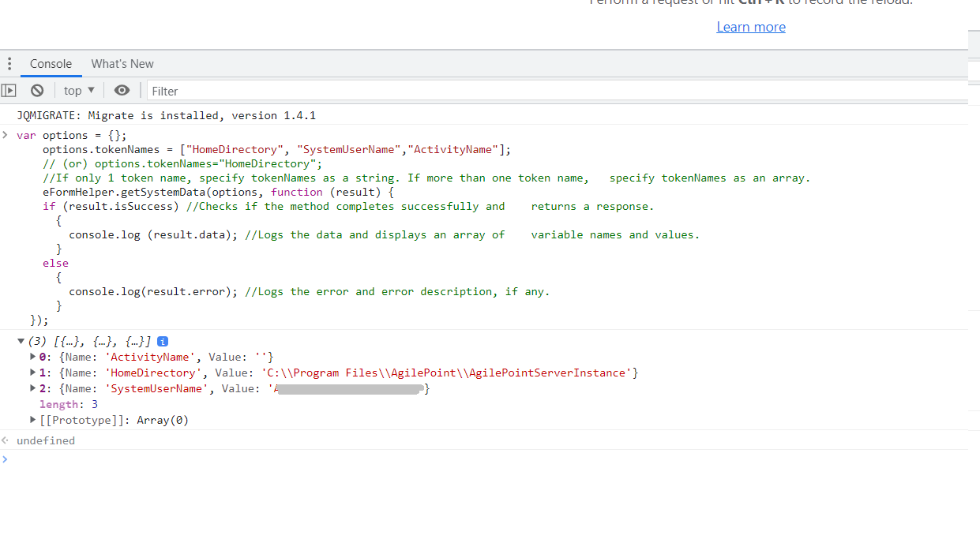Expand array item 2 SystemUserName

tap(33, 388)
